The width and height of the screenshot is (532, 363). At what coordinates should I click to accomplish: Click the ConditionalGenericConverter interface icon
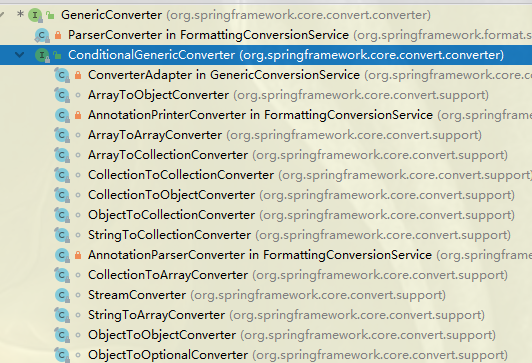[x=42, y=55]
